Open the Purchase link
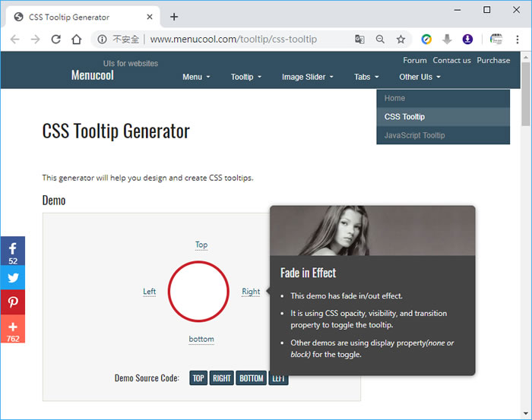The width and height of the screenshot is (532, 420). (x=493, y=60)
